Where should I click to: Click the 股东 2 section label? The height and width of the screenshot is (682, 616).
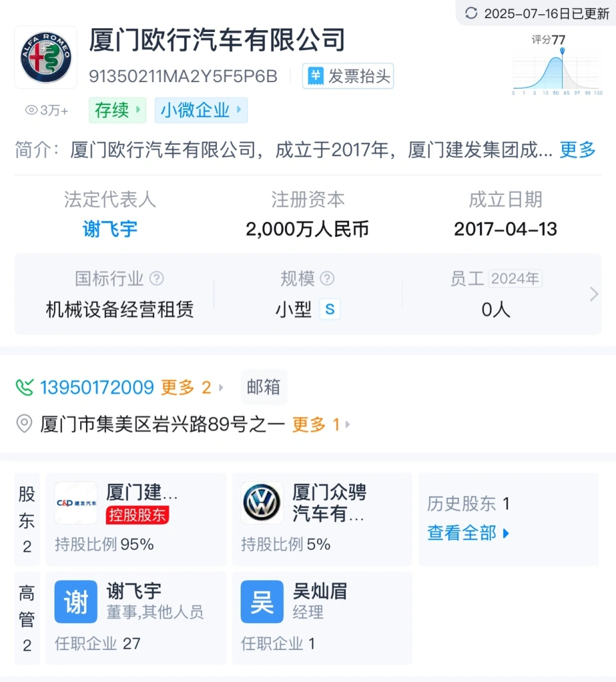coord(27,519)
